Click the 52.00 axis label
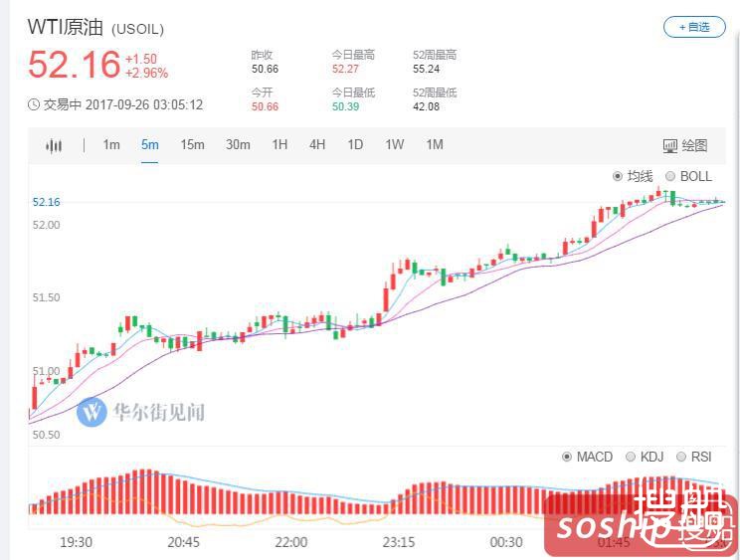Image resolution: width=740 pixels, height=560 pixels. pyautogui.click(x=46, y=225)
